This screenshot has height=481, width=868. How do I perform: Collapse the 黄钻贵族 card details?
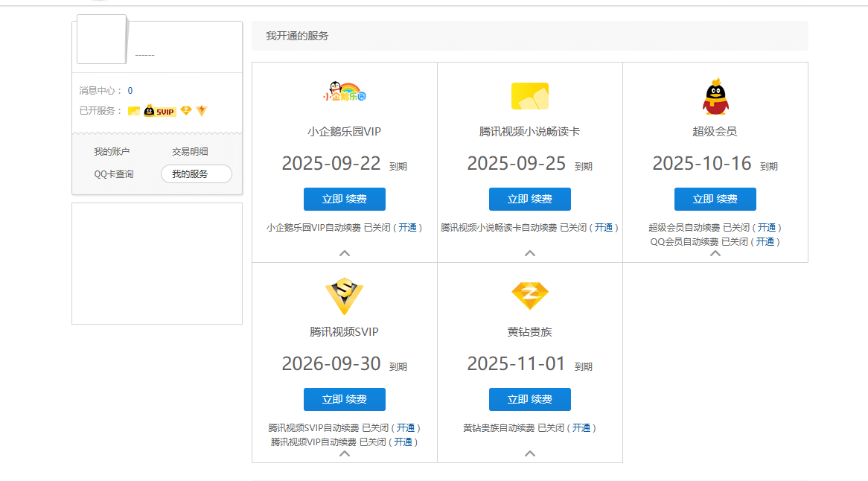[530, 453]
